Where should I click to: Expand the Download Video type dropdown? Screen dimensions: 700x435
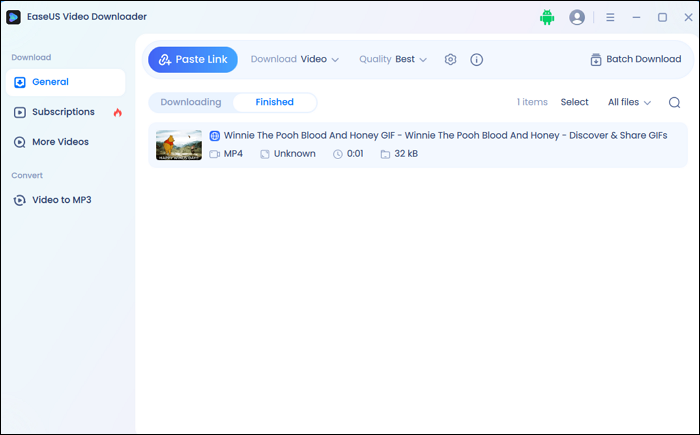(x=295, y=59)
